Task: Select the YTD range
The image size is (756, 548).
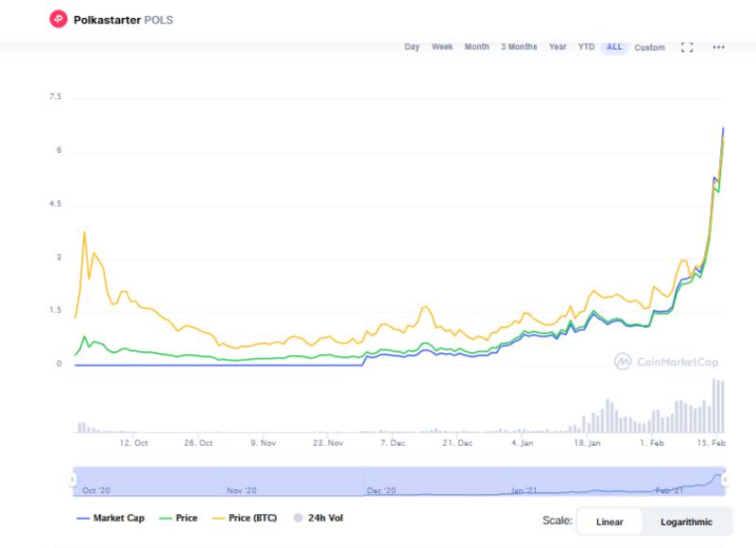Action: pos(586,47)
